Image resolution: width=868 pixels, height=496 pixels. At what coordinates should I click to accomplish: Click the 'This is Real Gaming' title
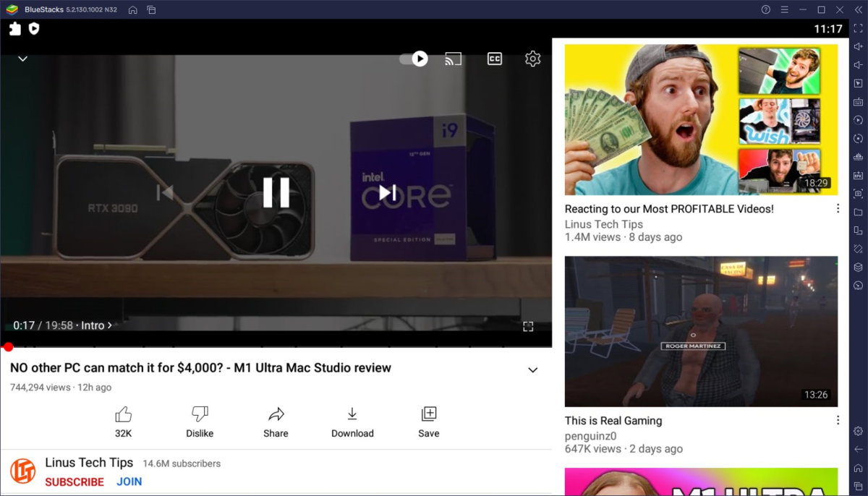[613, 420]
